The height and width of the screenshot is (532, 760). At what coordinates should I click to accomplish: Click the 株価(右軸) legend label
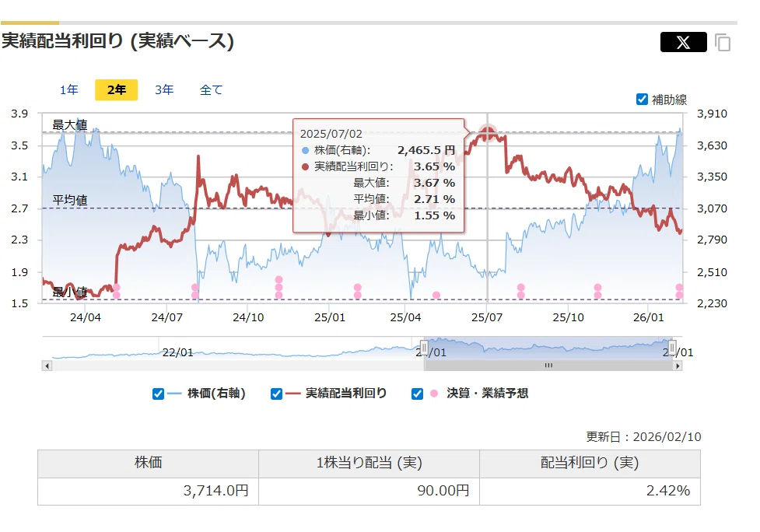coord(216,394)
